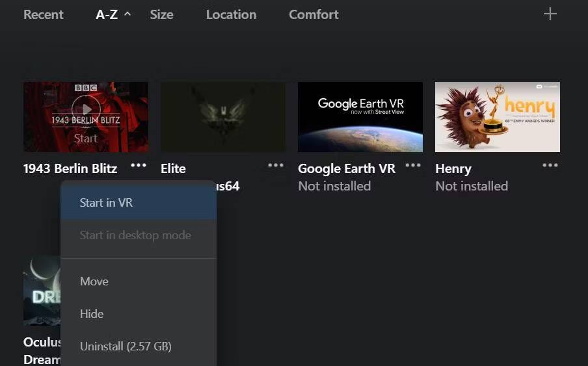The width and height of the screenshot is (588, 366).
Task: Click Not installed under Google Earth VR
Action: tap(334, 186)
